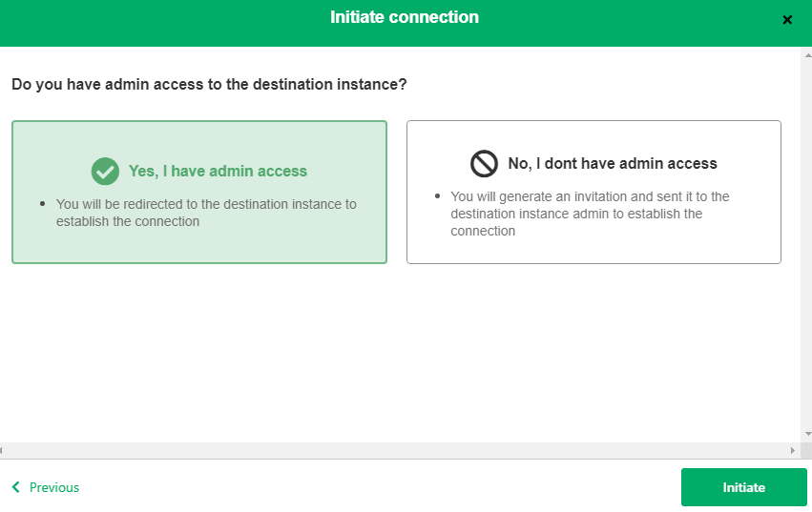
Task: Click the black prohibited circle icon
Action: pos(484,164)
